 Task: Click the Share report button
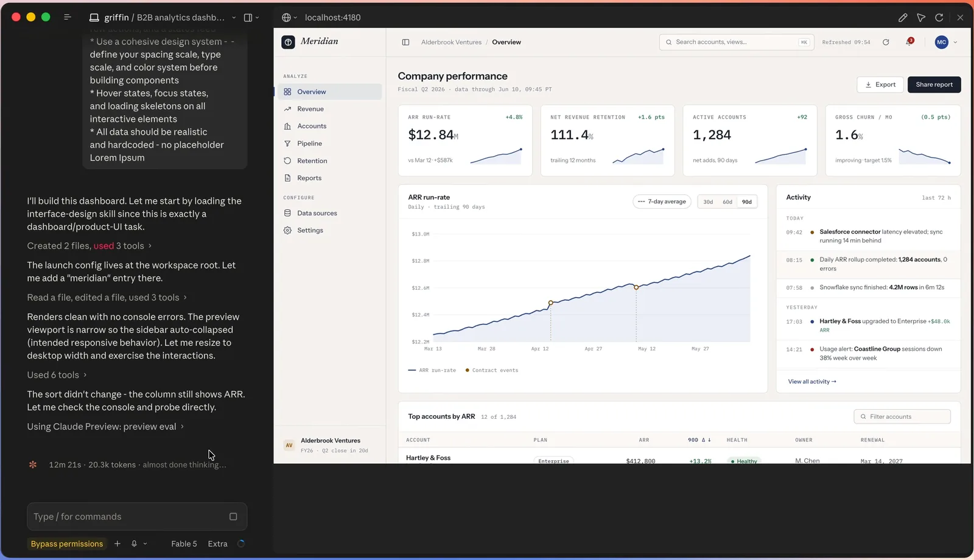(934, 85)
